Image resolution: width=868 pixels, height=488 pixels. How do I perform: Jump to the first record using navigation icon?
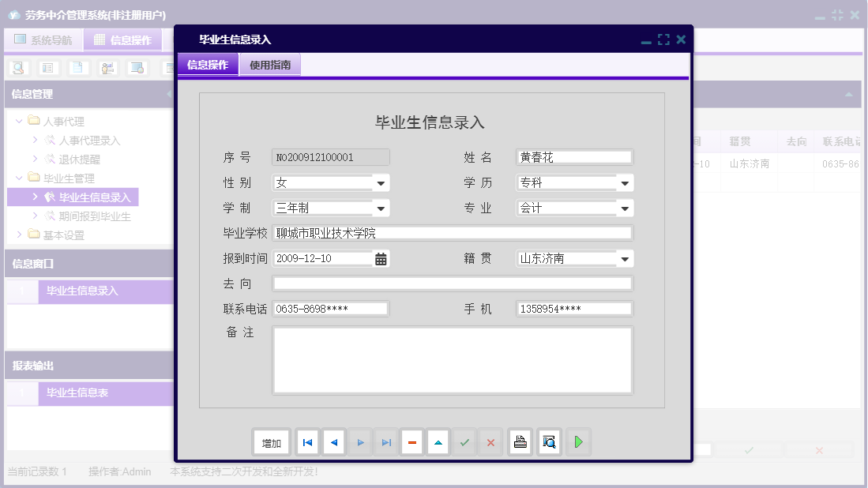click(x=307, y=442)
